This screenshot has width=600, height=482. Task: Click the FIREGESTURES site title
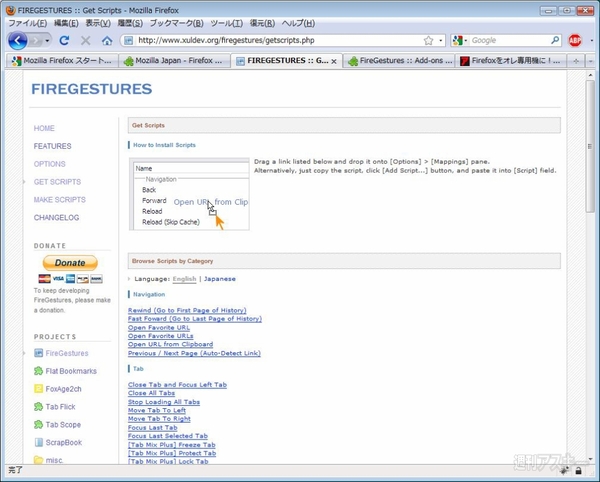(91, 89)
